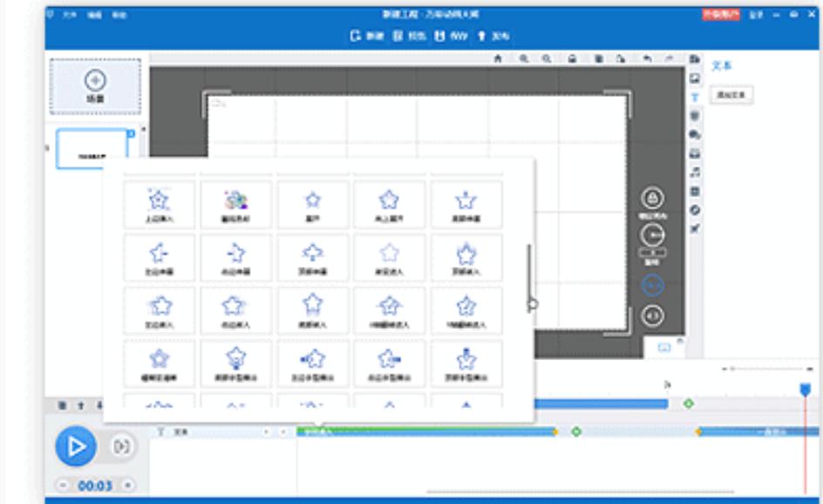This screenshot has width=823, height=504.
Task: Open the shapes panel under the Text tool
Action: click(x=695, y=115)
